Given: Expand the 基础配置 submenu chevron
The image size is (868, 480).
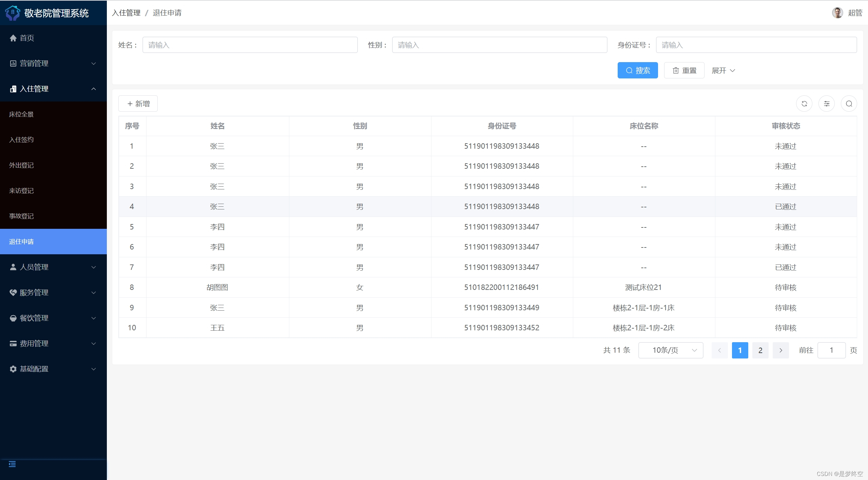Looking at the screenshot, I should point(94,369).
